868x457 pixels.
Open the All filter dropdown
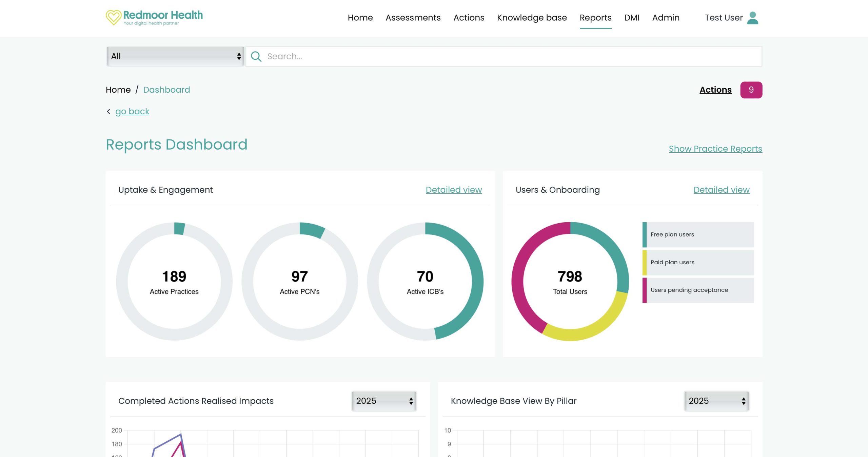click(175, 56)
